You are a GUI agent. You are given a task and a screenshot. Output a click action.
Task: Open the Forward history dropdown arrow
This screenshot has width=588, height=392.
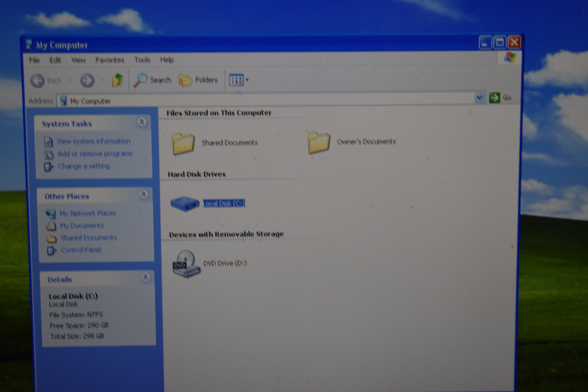102,80
